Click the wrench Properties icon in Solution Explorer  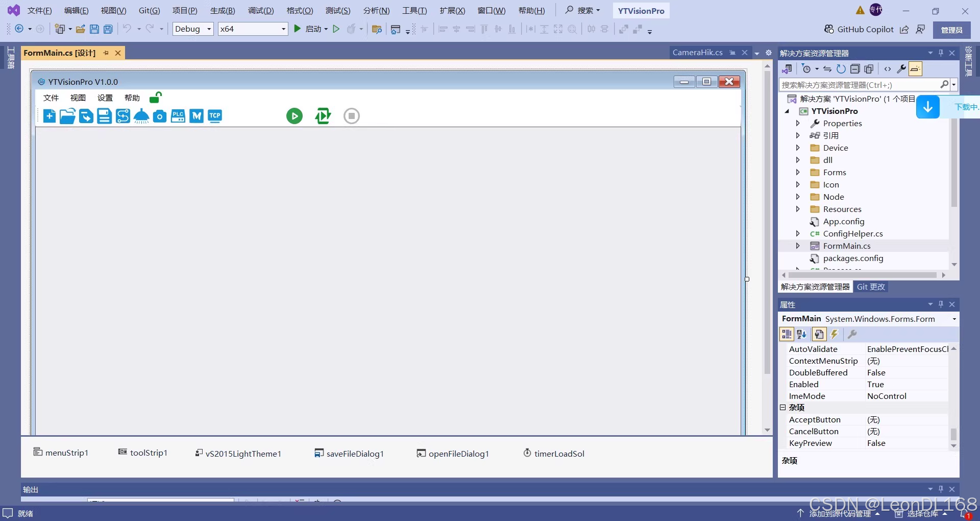(901, 69)
